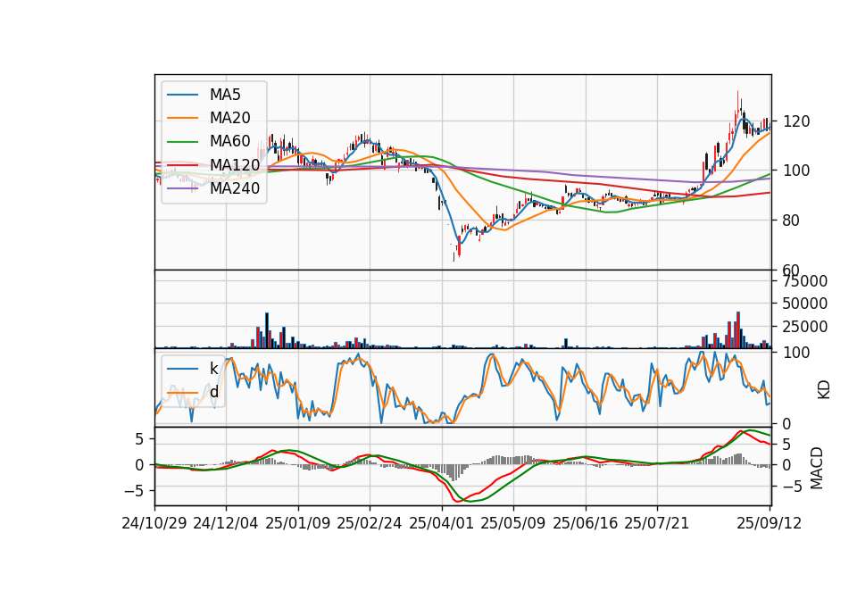Click the MACD axis title

click(x=817, y=468)
